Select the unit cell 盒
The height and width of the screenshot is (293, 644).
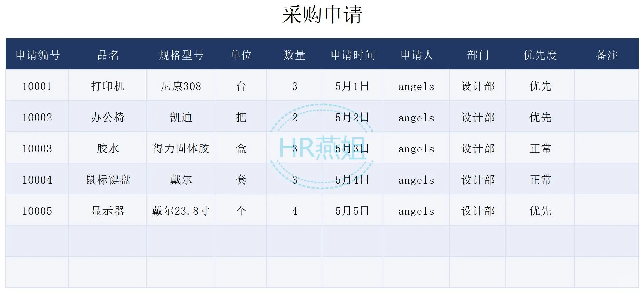(241, 147)
